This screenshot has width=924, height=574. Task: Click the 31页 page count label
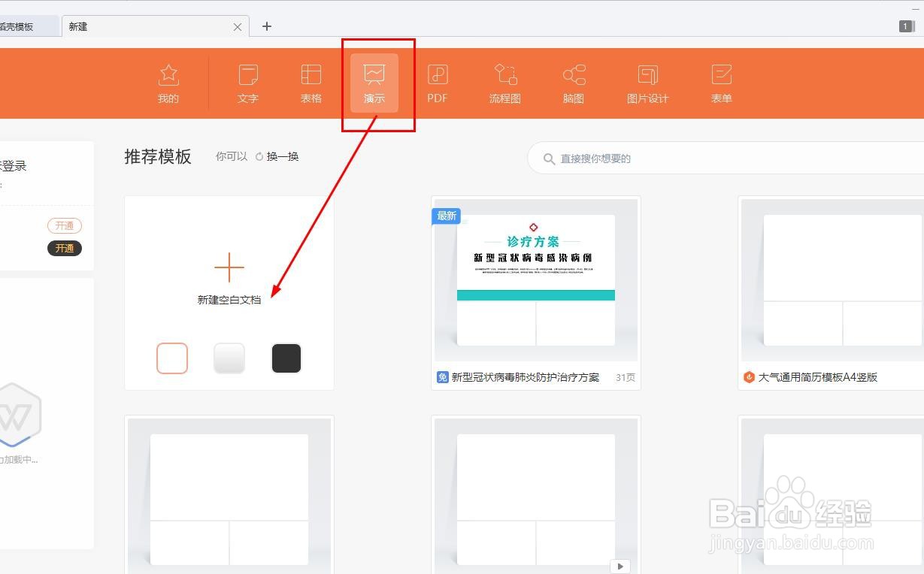tap(626, 377)
